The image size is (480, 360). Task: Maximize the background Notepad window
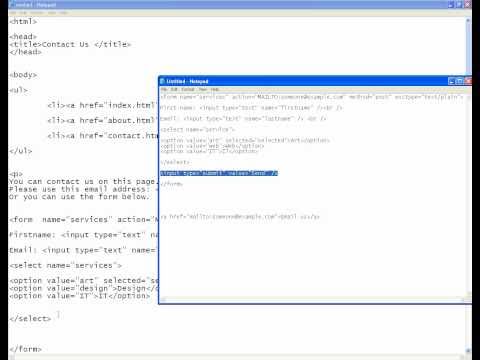tap(459, 4)
